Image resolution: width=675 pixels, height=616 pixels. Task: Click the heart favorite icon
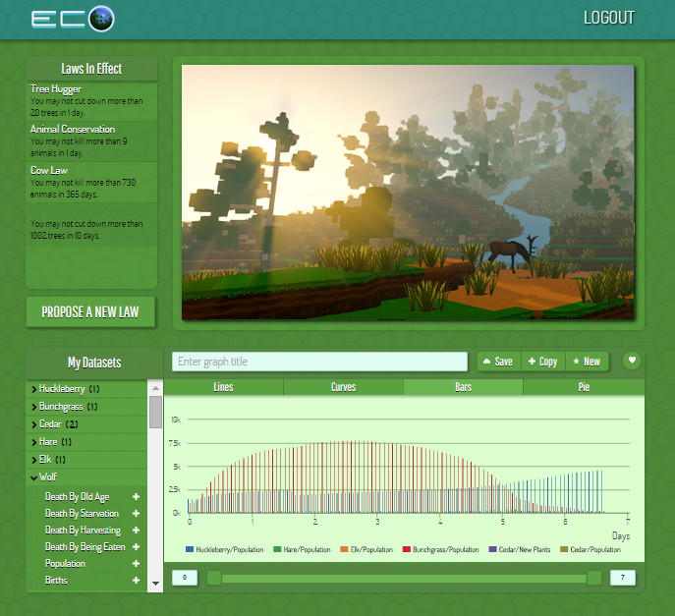click(632, 361)
